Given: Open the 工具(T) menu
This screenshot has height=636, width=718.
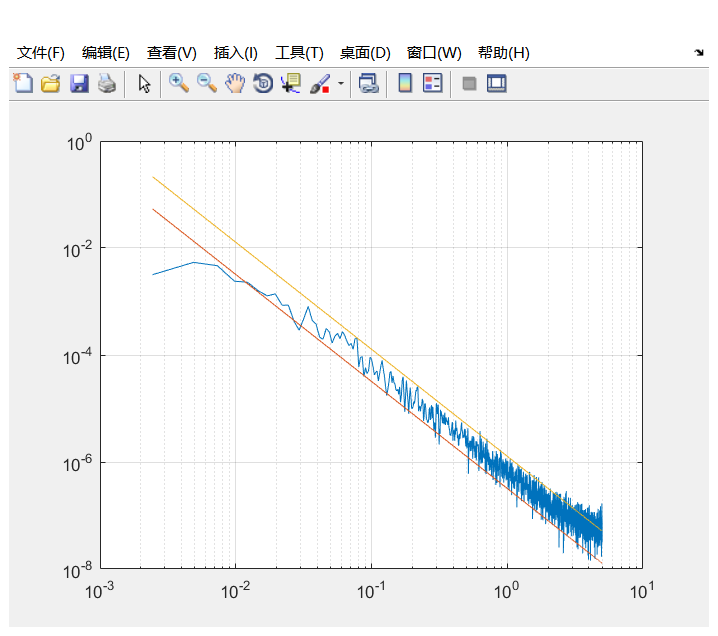Looking at the screenshot, I should point(299,53).
